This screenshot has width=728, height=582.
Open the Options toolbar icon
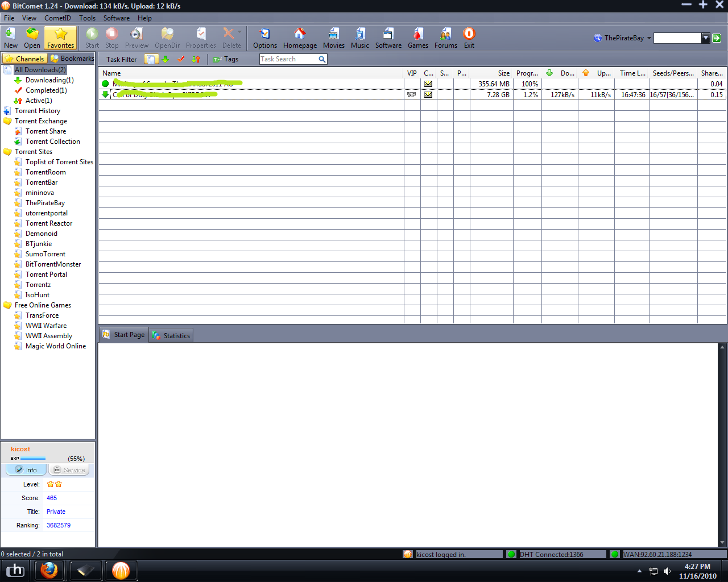(265, 38)
